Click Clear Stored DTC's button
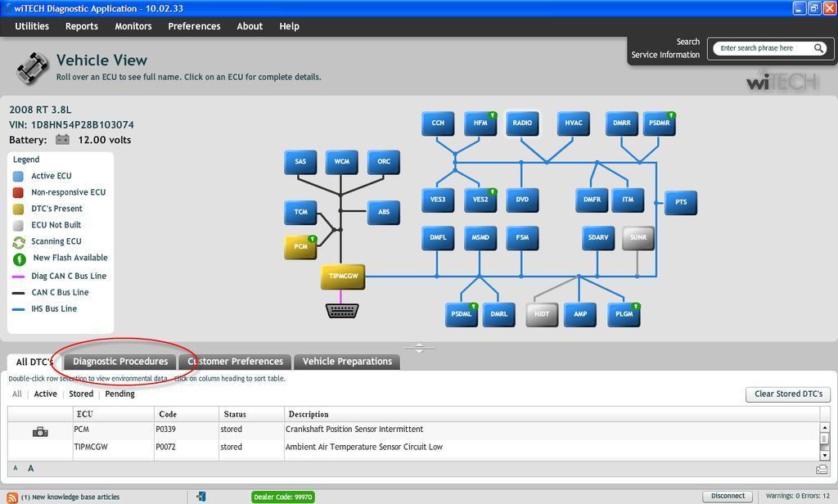Image resolution: width=838 pixels, height=504 pixels. click(788, 394)
